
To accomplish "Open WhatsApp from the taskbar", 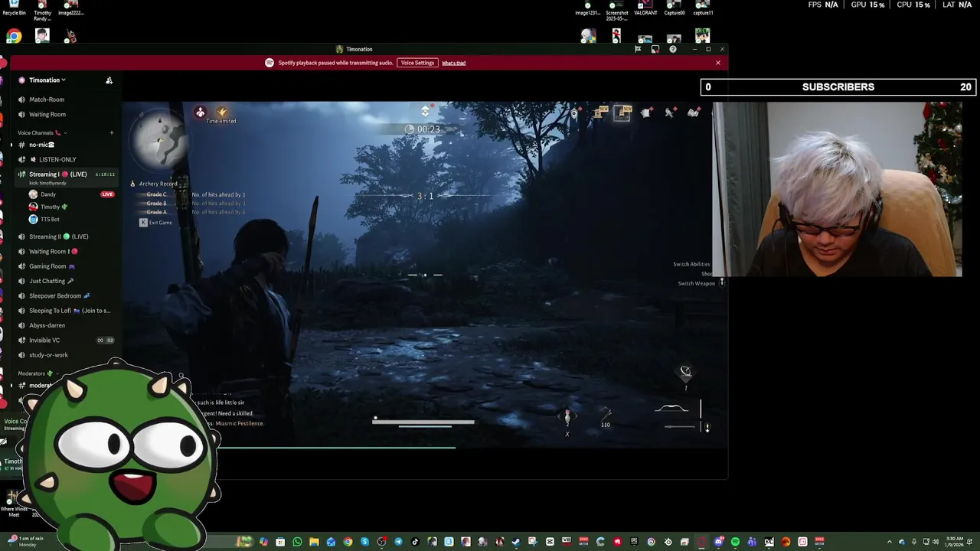I will [x=297, y=542].
